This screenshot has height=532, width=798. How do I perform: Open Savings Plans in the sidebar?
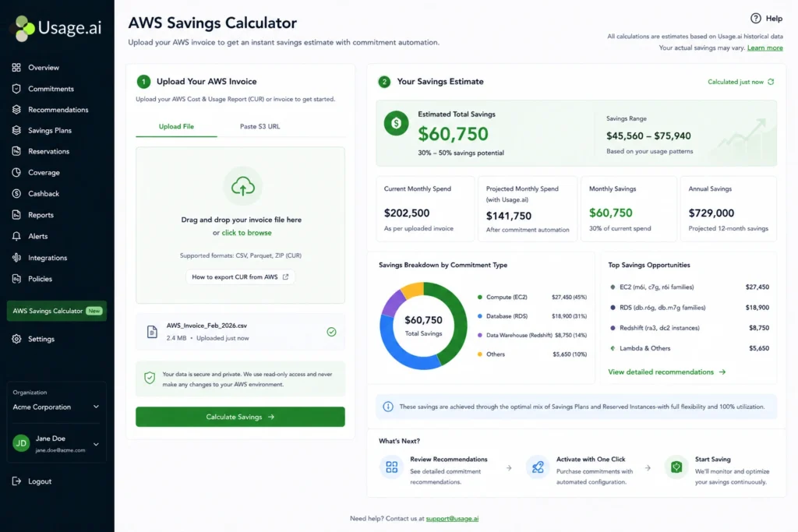click(x=50, y=130)
